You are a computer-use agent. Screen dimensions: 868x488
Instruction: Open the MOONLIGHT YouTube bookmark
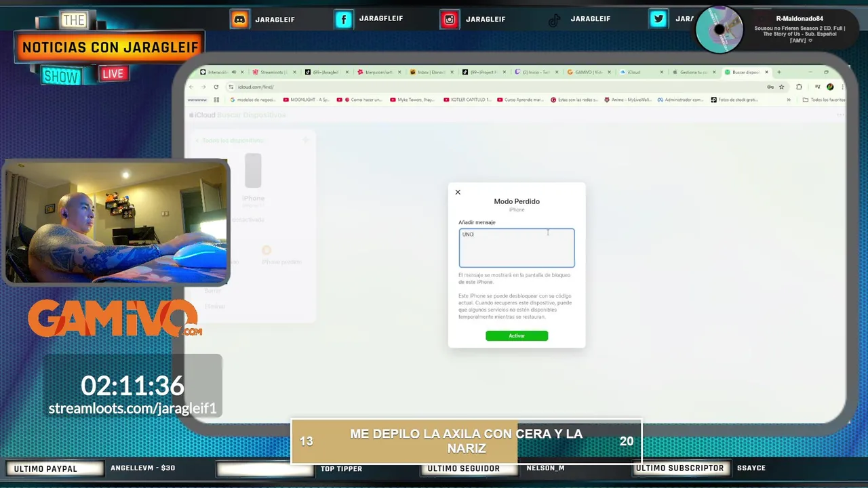(307, 100)
